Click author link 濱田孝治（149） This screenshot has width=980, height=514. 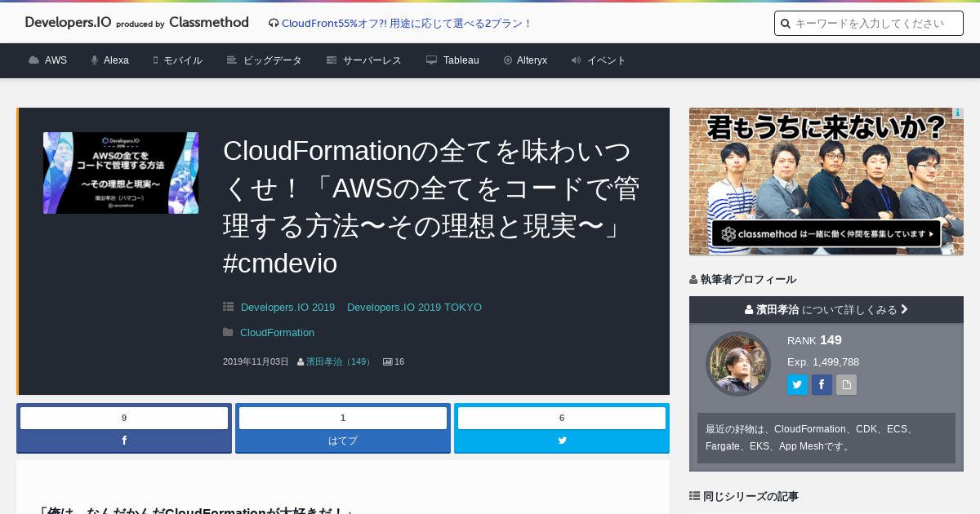click(x=339, y=361)
